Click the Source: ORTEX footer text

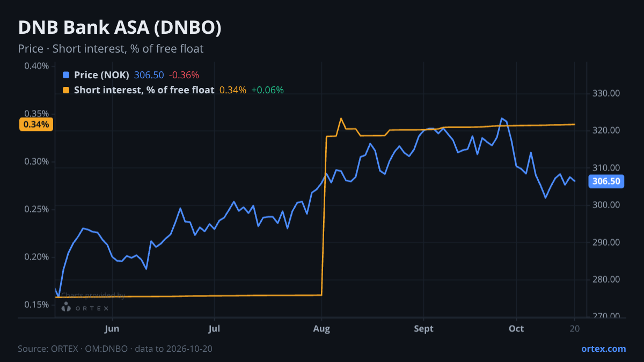pos(115,349)
